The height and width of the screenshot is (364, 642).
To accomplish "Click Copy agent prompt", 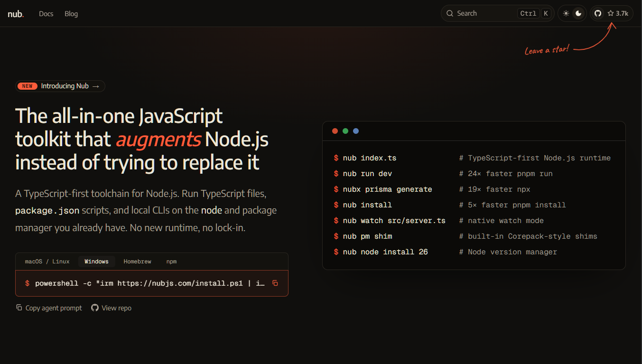I will click(49, 308).
